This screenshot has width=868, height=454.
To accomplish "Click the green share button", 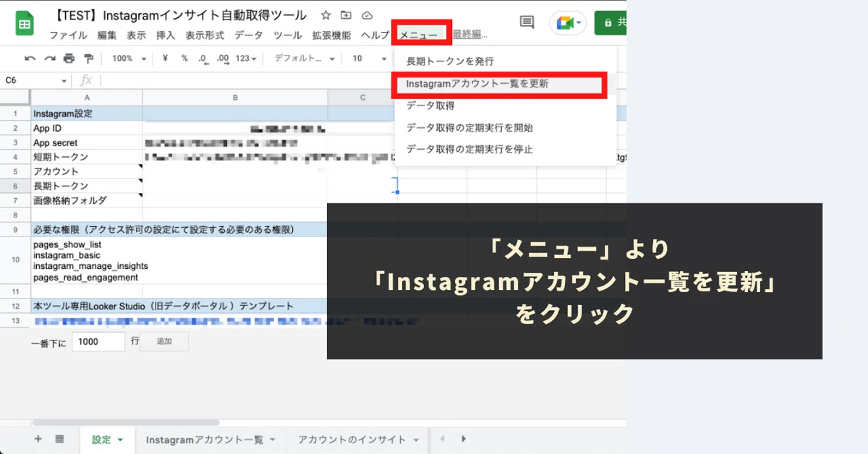I will [610, 22].
